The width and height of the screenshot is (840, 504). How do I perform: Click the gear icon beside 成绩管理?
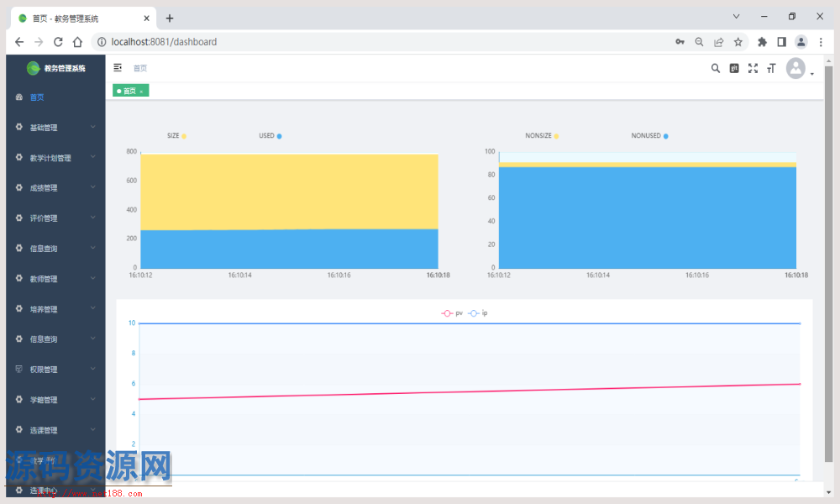19,188
